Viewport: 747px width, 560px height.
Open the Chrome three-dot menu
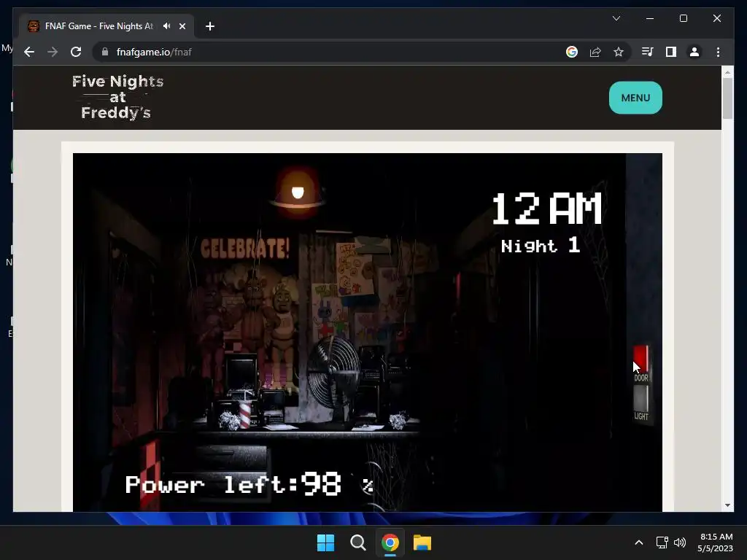[x=718, y=52]
